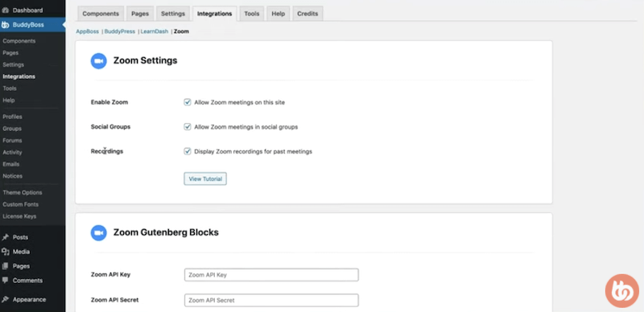Screen dimensions: 644x312
Task: Select the Zoom integration sub-link
Action: click(182, 31)
